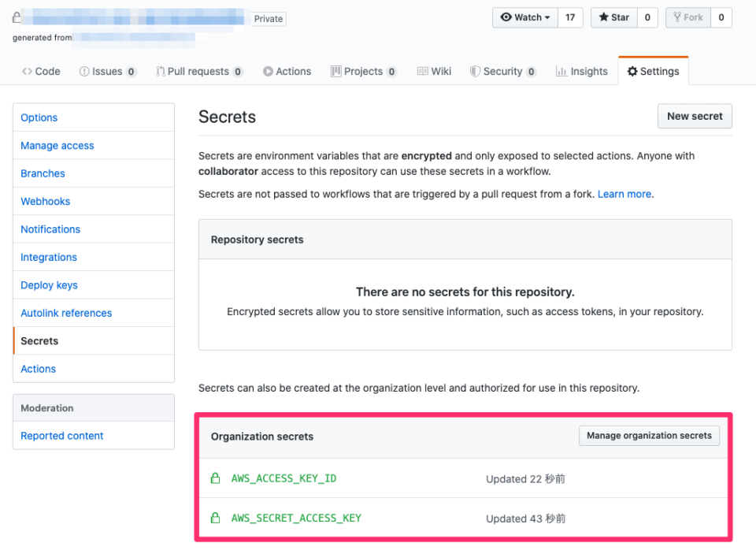Open the Watch dropdown menu
The width and height of the screenshot is (756, 554).
pos(525,17)
